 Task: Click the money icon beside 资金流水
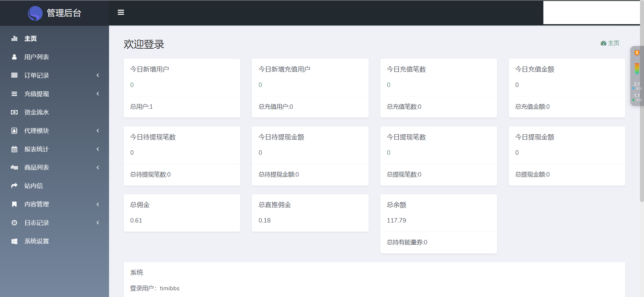(14, 112)
